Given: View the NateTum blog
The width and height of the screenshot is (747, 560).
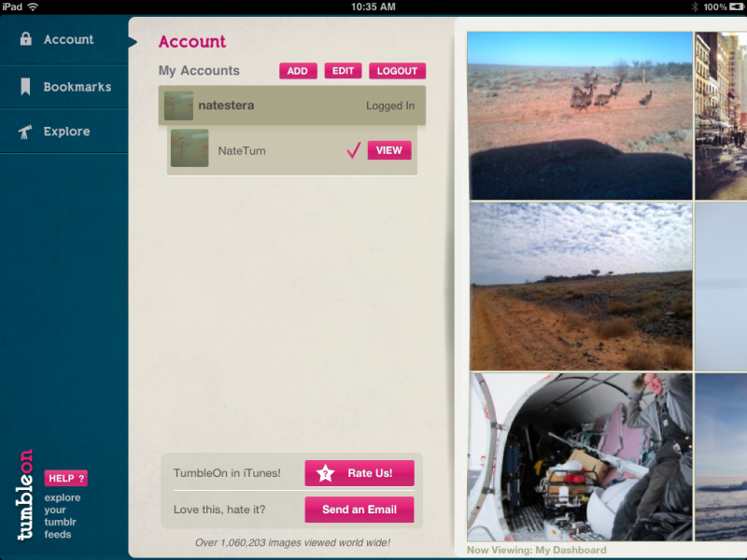Looking at the screenshot, I should click(x=389, y=150).
